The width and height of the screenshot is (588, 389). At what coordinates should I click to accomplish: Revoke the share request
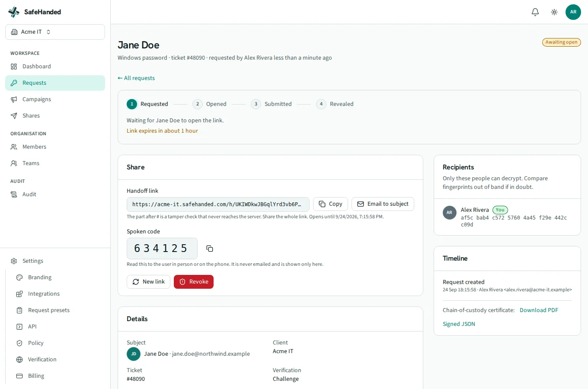tap(194, 282)
